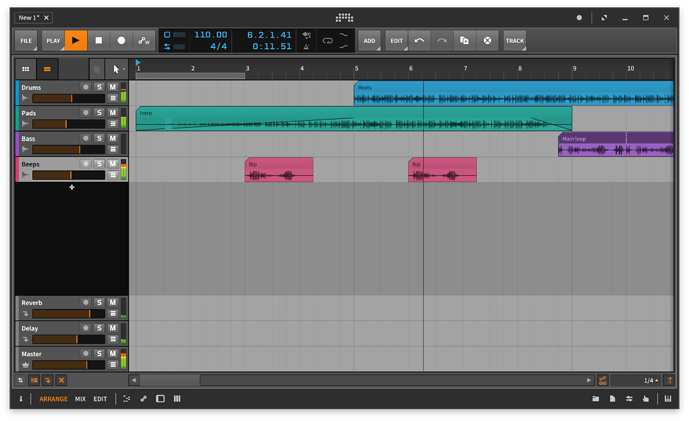689x421 pixels.
Task: Open the project file panel icon
Action: [x=612, y=399]
